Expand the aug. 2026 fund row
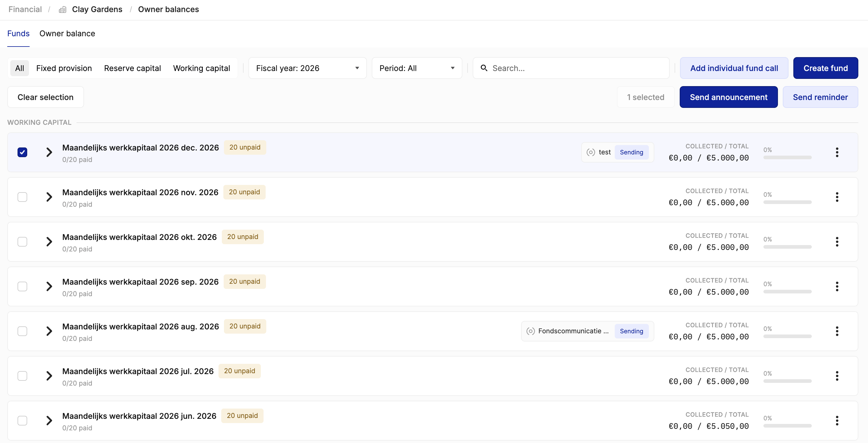 (x=49, y=331)
